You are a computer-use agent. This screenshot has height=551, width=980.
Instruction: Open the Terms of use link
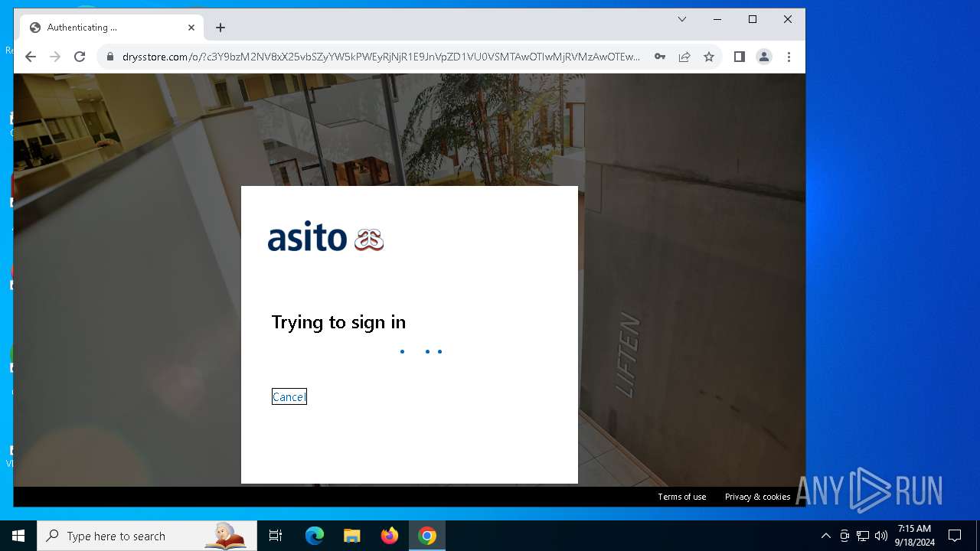[682, 497]
